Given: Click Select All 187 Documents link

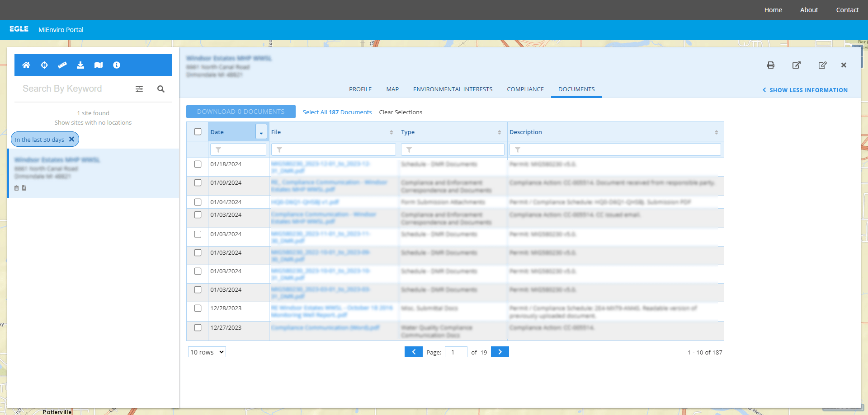Looking at the screenshot, I should click(x=337, y=112).
